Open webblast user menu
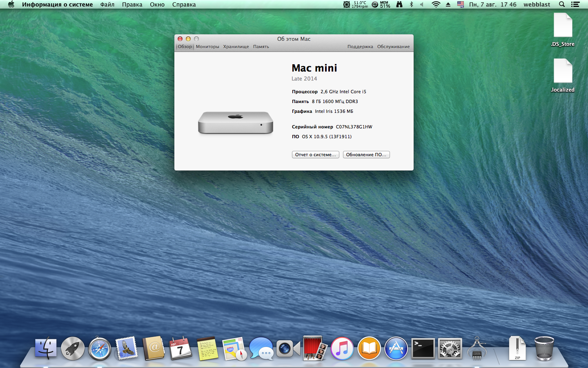This screenshot has height=368, width=588. tap(537, 4)
